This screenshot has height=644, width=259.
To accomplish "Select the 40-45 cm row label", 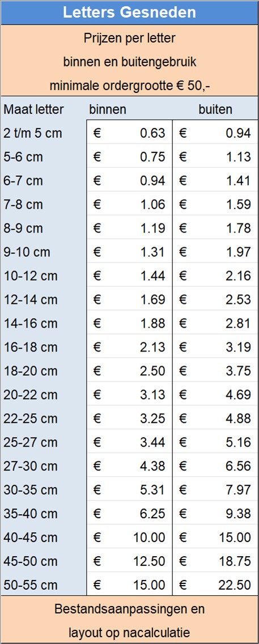I will 31,538.
